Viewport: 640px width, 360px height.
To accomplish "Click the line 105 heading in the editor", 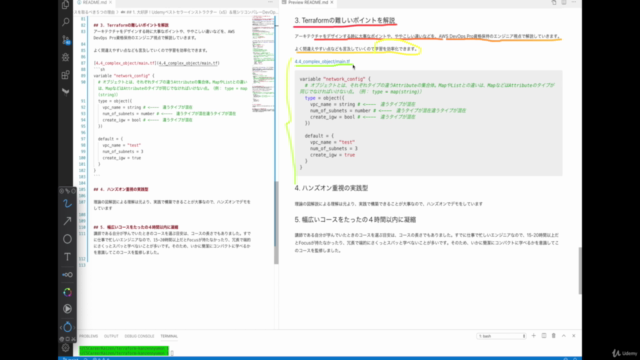I will tap(121, 189).
